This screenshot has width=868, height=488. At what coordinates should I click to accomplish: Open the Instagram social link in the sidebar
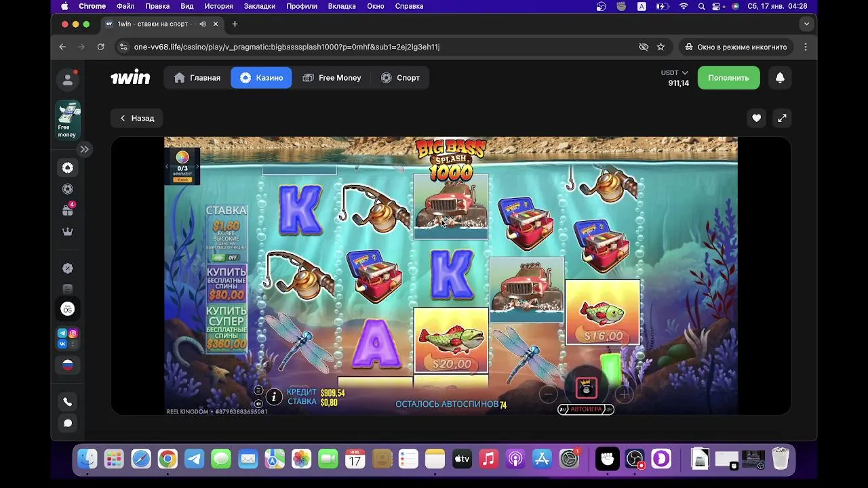point(73,333)
